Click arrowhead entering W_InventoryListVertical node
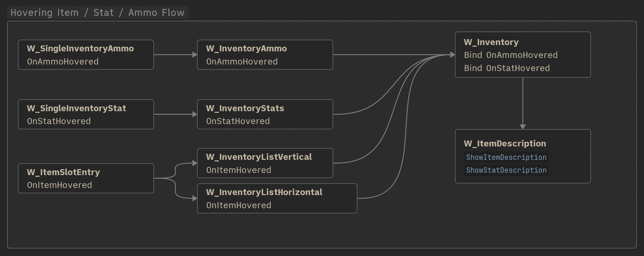 [x=195, y=163]
